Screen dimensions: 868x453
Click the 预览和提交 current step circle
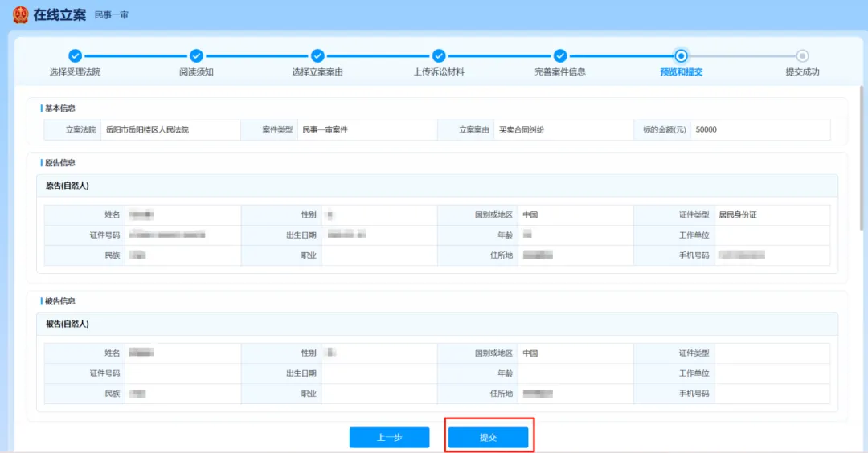point(681,56)
